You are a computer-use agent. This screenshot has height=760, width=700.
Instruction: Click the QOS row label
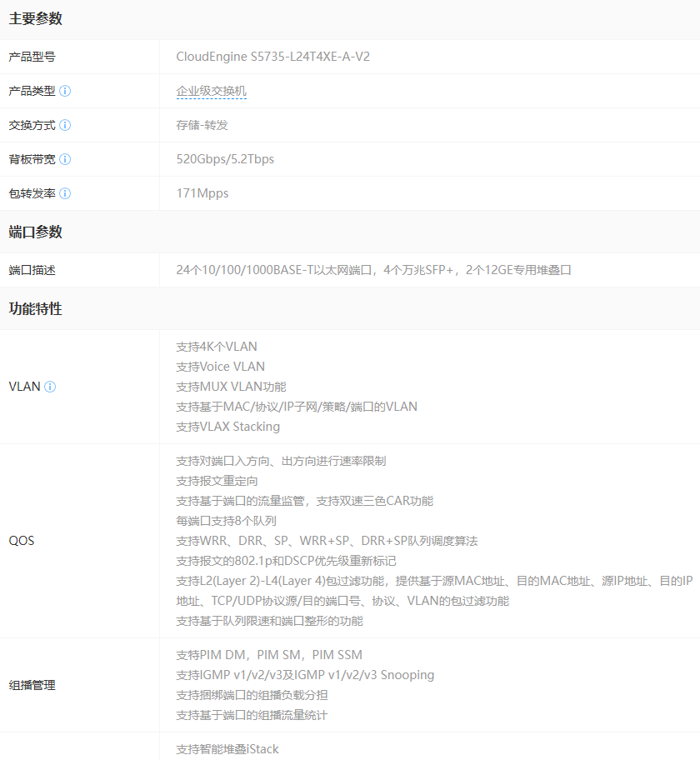[22, 541]
